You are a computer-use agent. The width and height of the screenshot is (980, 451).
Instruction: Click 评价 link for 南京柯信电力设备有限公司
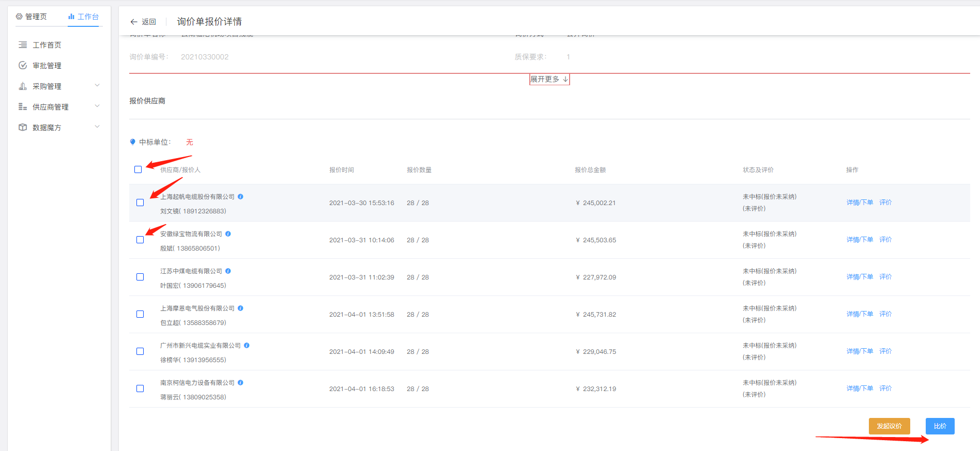coord(885,388)
